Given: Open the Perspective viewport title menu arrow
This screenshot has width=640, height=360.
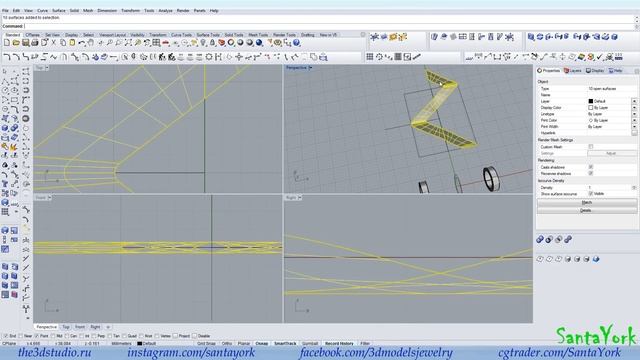Looking at the screenshot, I should pos(311,68).
